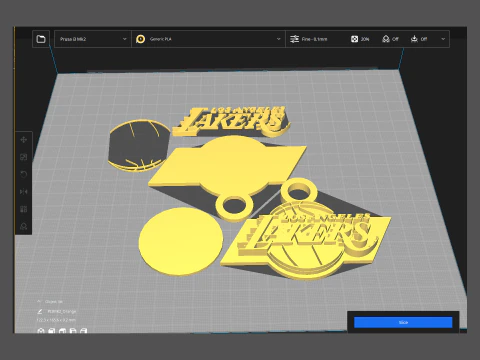Switch to 3D perspective view icon

point(41,331)
